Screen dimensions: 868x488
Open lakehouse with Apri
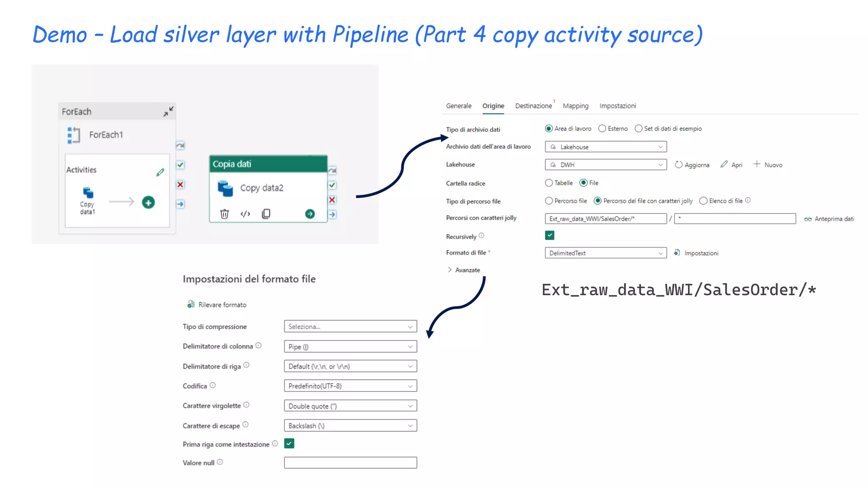pos(732,165)
